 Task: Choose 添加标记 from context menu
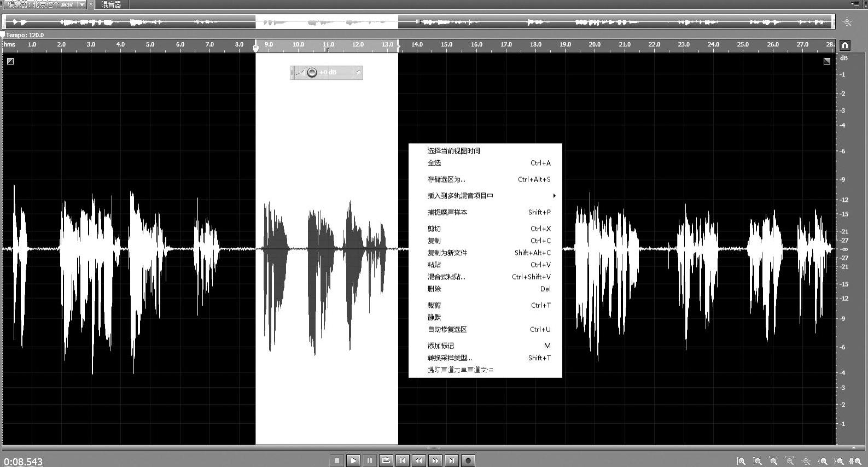click(485, 346)
